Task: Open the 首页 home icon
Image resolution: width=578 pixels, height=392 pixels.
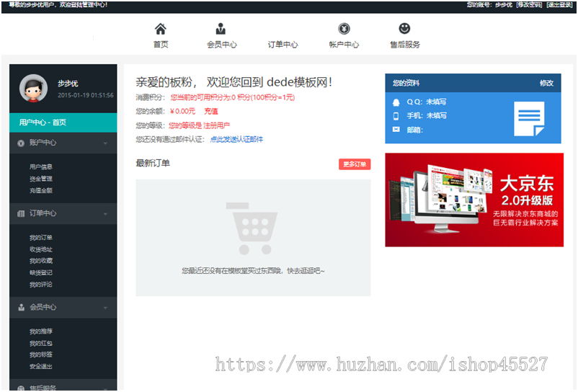Action: pos(160,28)
